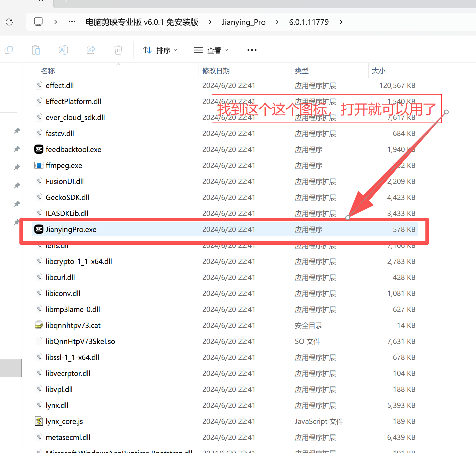Viewport: 476px width, 453px height.
Task: Expand the breadcrumb ellipsis for hidden folders
Action: (72, 22)
